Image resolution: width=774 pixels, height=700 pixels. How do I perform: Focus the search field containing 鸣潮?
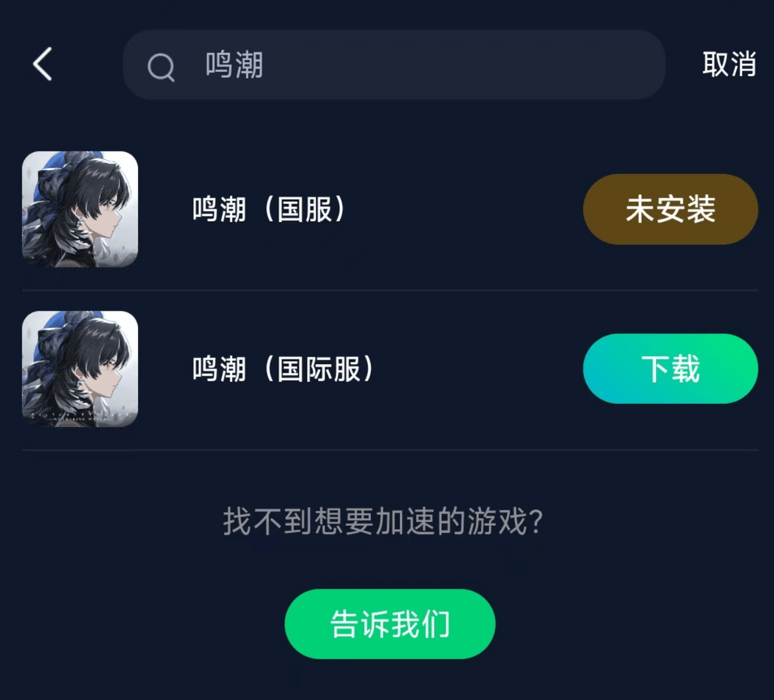[393, 65]
